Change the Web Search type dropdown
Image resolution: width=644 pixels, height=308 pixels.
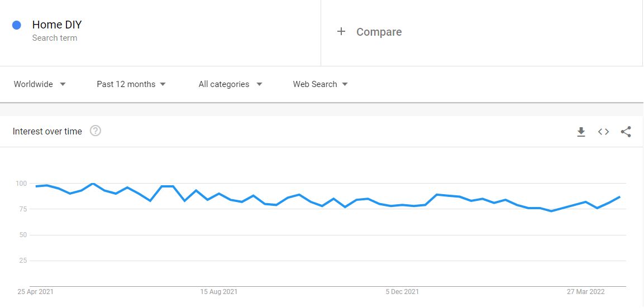coord(320,84)
